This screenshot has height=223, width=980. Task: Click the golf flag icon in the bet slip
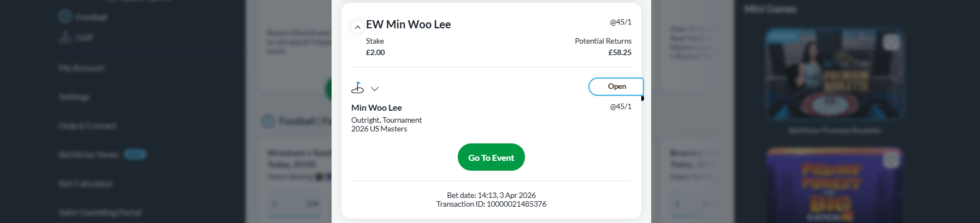click(x=357, y=88)
